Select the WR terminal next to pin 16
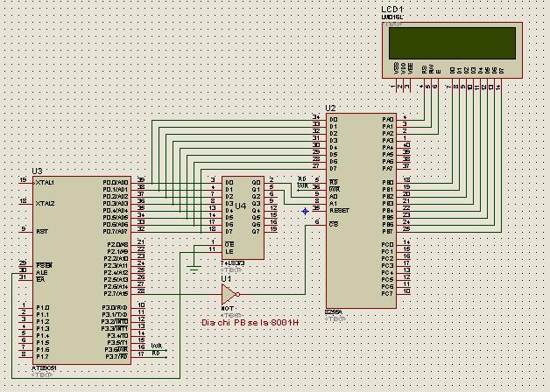This screenshot has width=550, height=392. [159, 348]
